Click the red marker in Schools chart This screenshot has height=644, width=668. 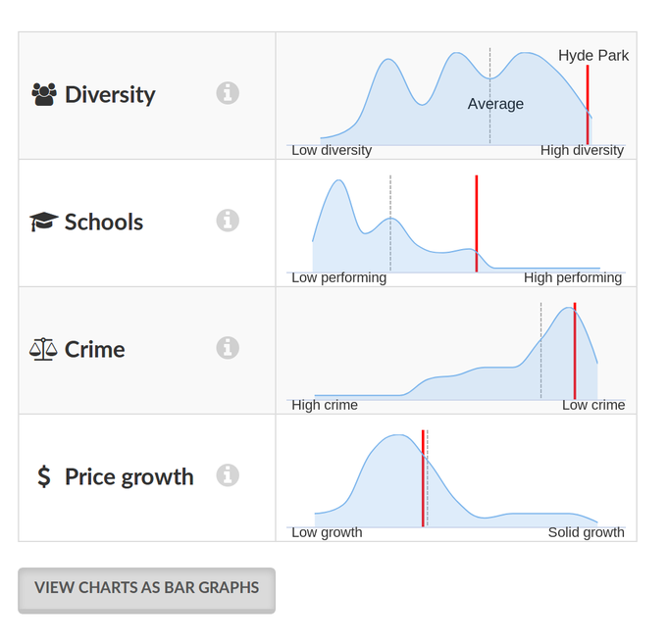477,223
